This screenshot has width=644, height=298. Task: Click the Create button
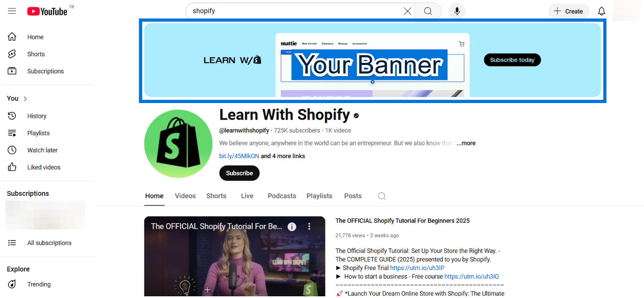tap(569, 11)
